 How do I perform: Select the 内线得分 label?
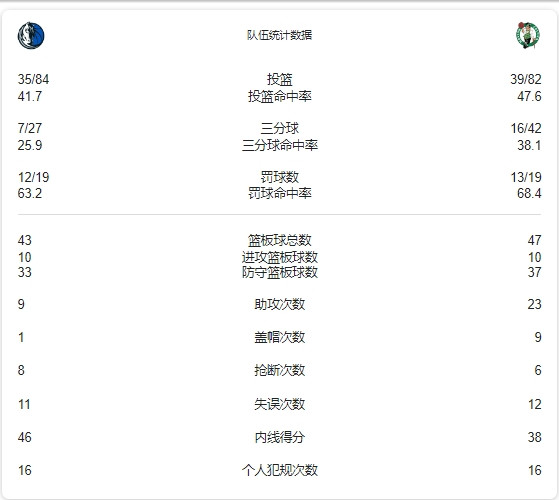[280, 437]
